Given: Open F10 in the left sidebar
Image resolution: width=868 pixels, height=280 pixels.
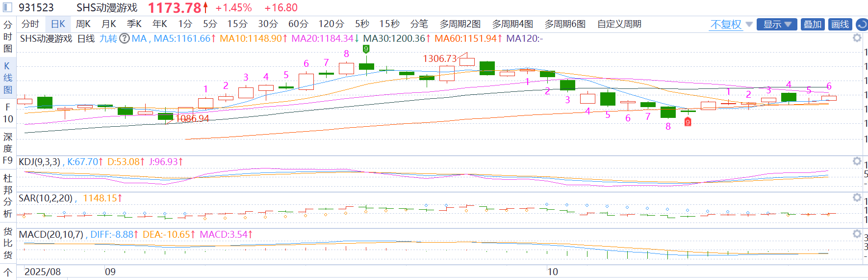Looking at the screenshot, I should (x=8, y=113).
